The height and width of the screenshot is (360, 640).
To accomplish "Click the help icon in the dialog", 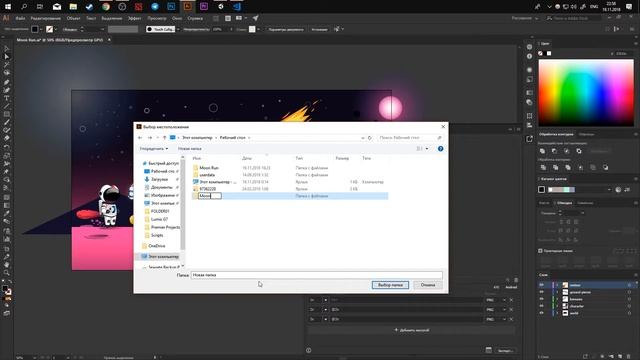I will click(x=440, y=149).
